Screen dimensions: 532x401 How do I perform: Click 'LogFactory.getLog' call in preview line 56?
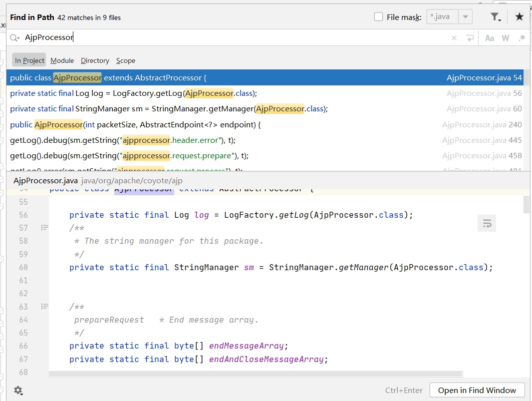click(x=266, y=215)
